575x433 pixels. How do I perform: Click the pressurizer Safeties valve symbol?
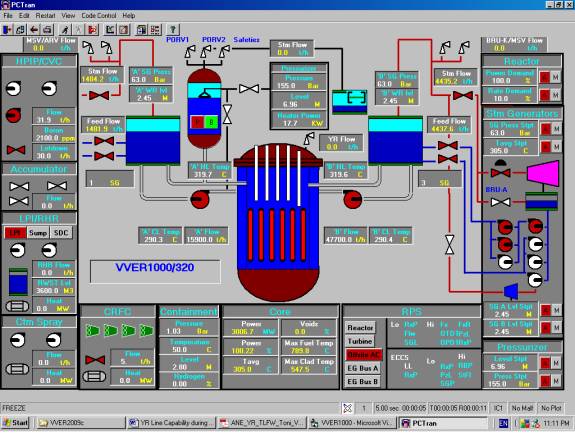click(224, 52)
